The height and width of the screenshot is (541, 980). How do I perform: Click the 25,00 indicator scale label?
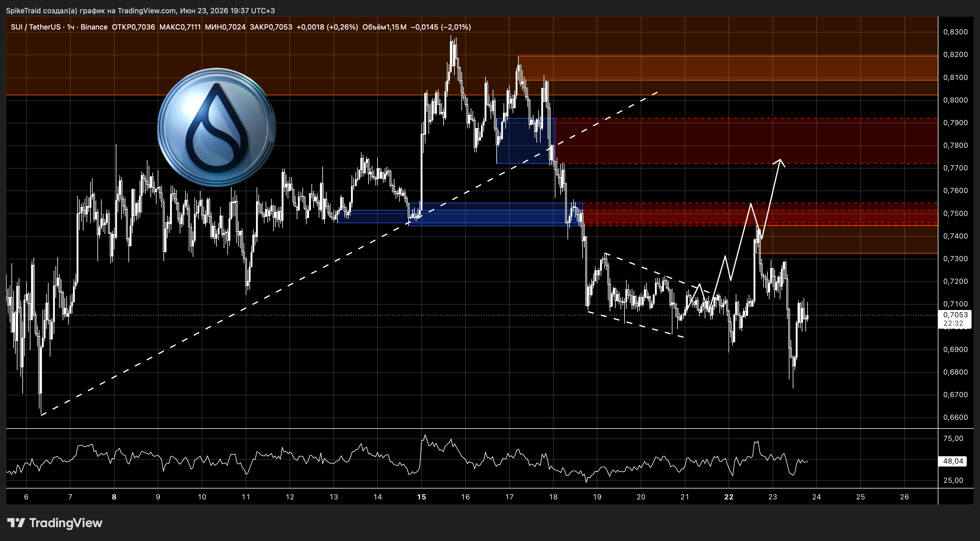tap(953, 480)
